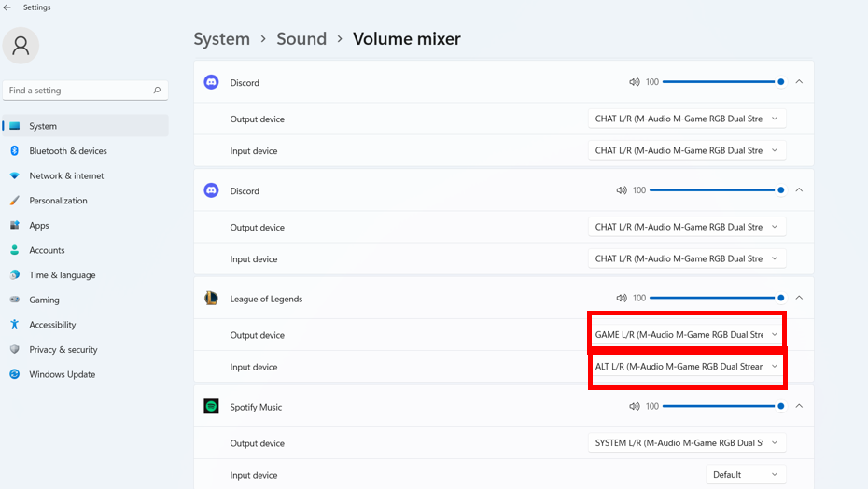Viewport: 868px width, 489px height.
Task: Mute the first Discord speaker icon
Action: tap(635, 82)
